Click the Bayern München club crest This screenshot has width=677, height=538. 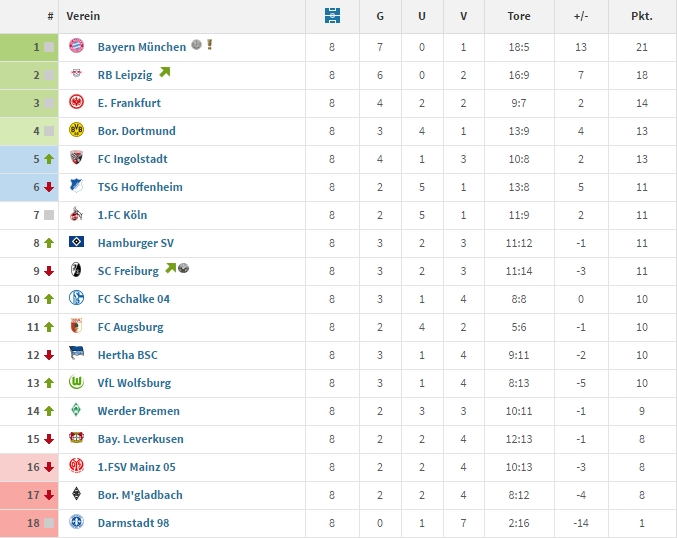76,47
